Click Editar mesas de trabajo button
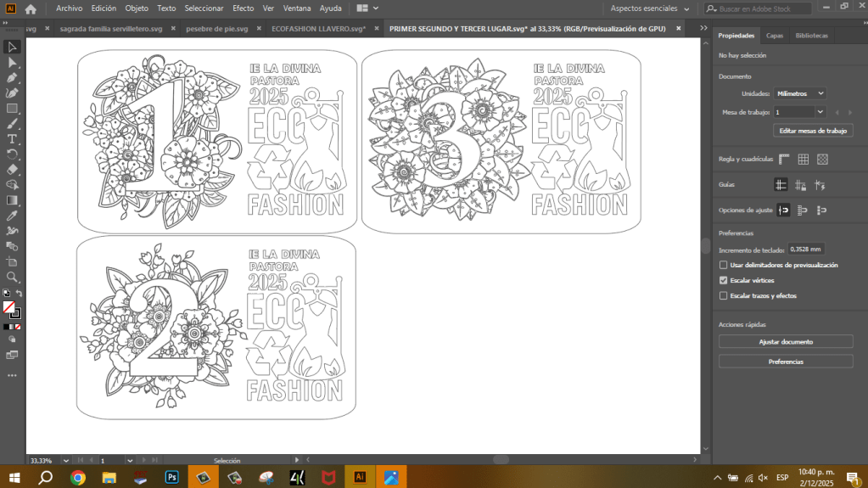 click(x=813, y=131)
